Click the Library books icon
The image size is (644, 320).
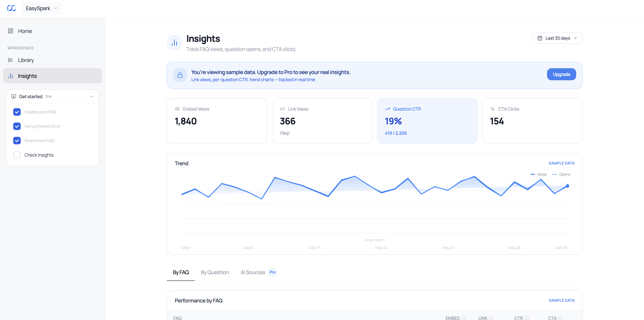pos(11,60)
